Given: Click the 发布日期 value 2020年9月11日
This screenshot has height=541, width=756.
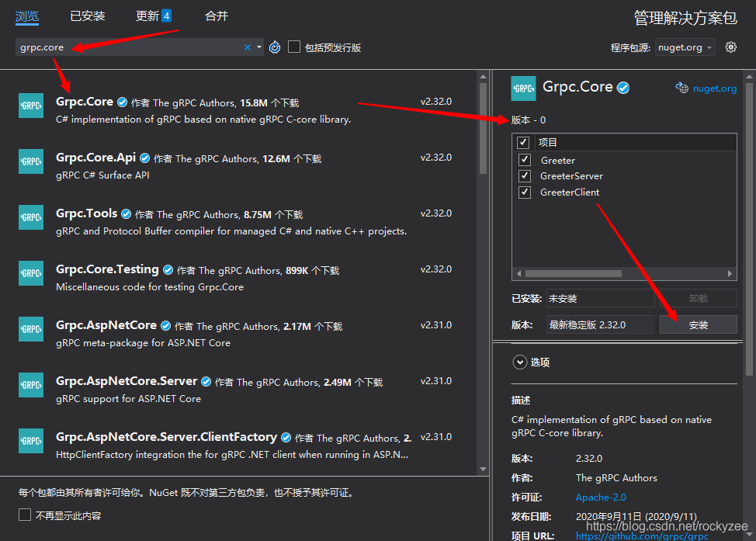Looking at the screenshot, I should 636,516.
